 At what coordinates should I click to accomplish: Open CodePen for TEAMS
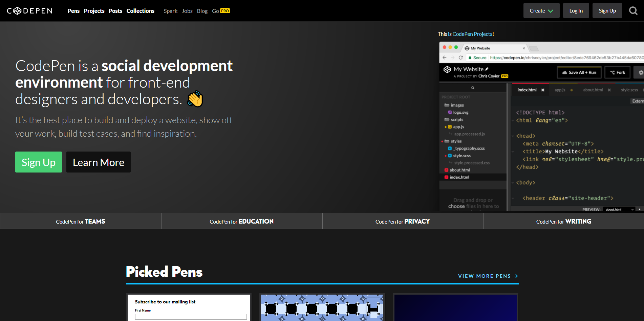[x=81, y=221]
